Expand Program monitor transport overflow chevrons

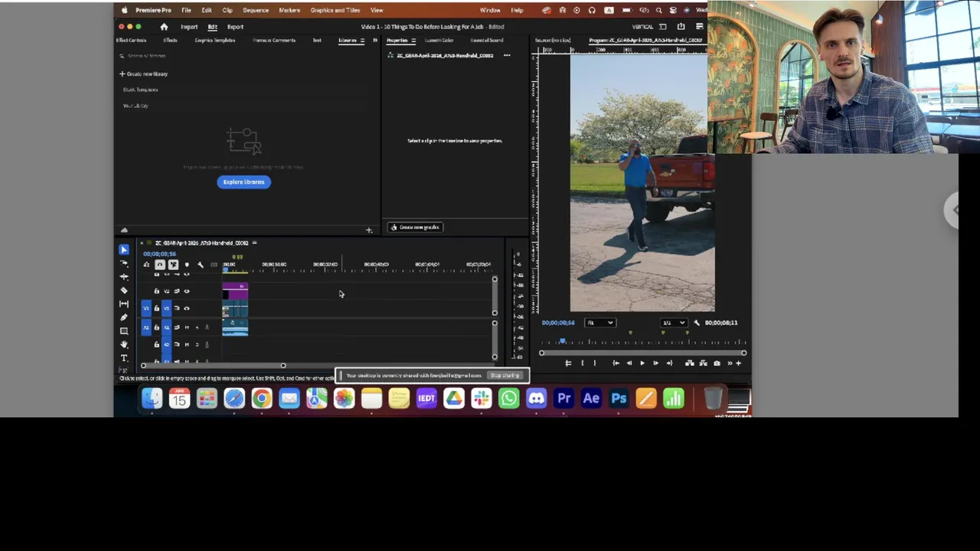coord(729,364)
